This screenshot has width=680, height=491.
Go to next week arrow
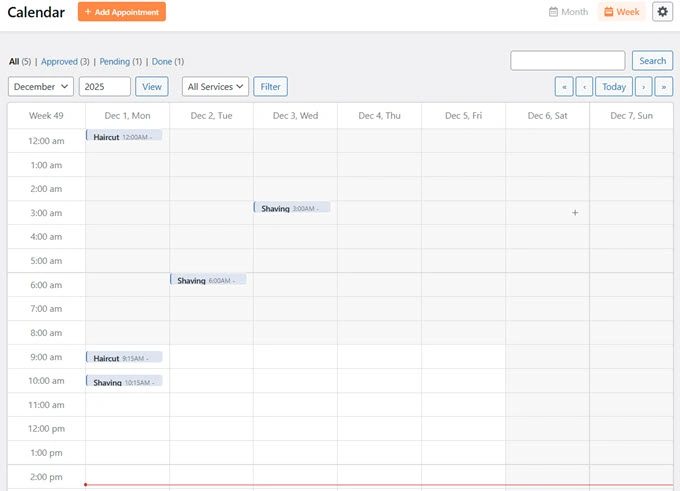click(643, 87)
